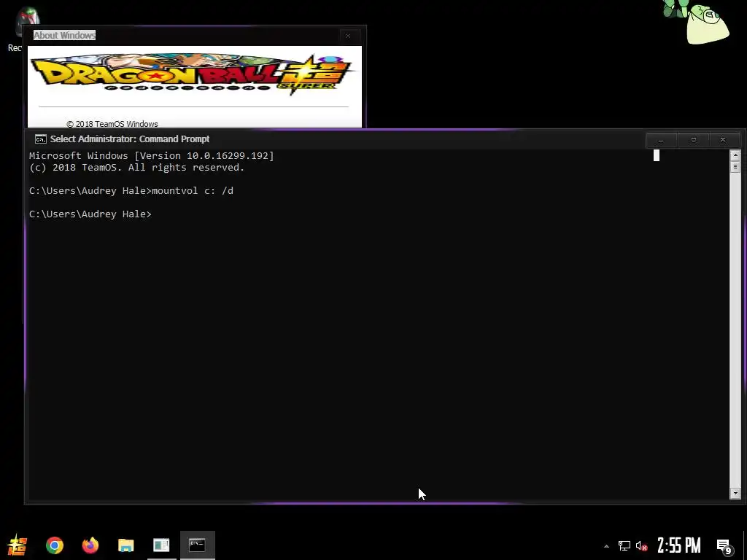Open the Command Prompt system menu icon
Screen dimensions: 747x560
(x=41, y=139)
